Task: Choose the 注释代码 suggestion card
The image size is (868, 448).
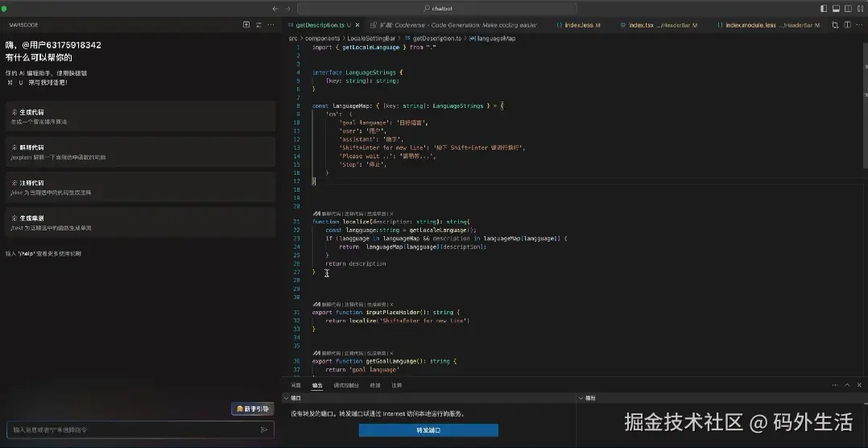Action: pyautogui.click(x=141, y=187)
